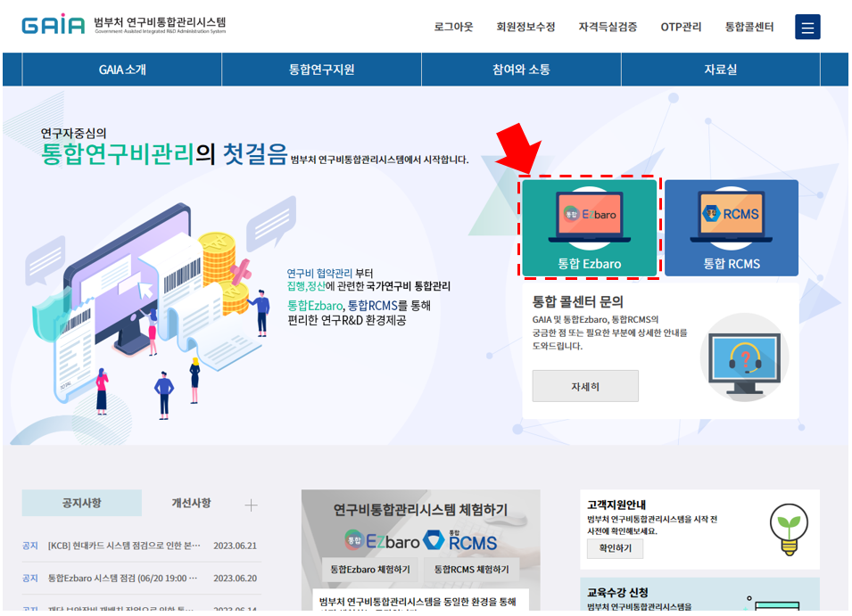Screen dimensions: 852x616
Task: Click the 통합 콜센터 문의 heading
Action: (577, 301)
